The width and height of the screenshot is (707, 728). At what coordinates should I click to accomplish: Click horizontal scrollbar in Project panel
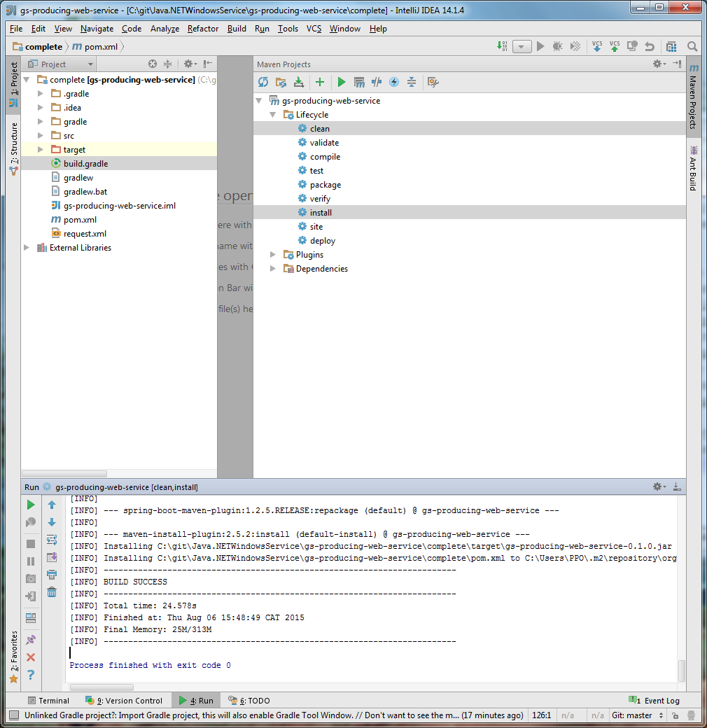[64, 474]
